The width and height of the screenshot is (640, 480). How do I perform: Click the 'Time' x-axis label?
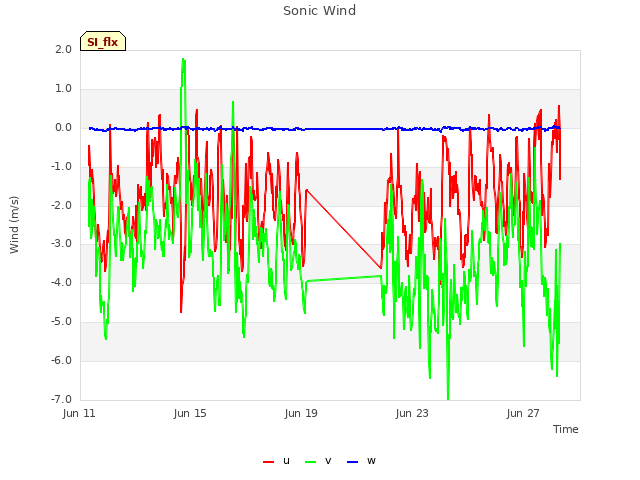tap(566, 429)
